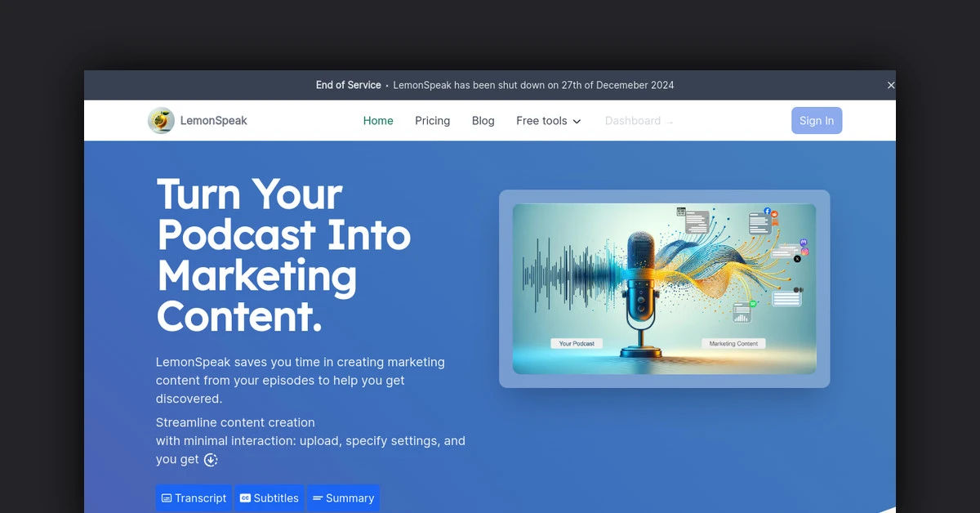This screenshot has width=980, height=513.
Task: Go to the Home menu item
Action: click(378, 121)
